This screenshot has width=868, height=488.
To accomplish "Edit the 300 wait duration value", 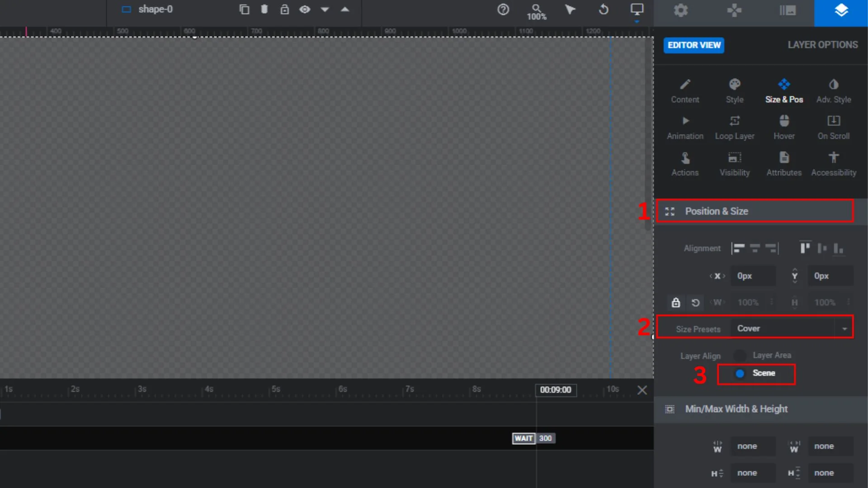I will 545,438.
